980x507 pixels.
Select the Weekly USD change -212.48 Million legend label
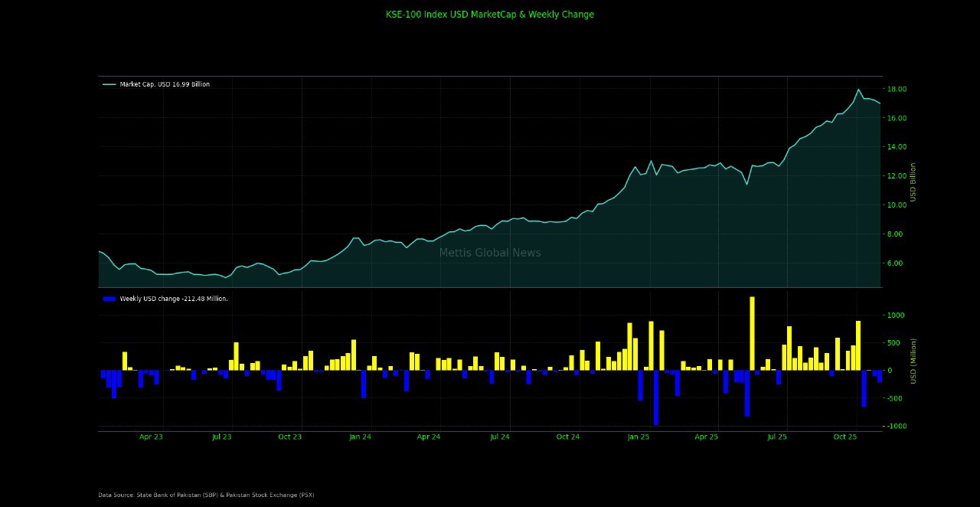174,299
